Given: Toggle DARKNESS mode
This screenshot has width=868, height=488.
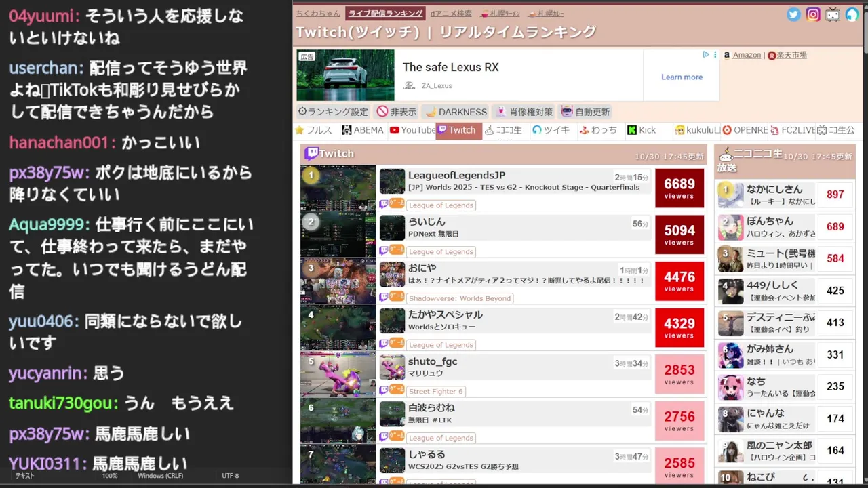Looking at the screenshot, I should (x=456, y=112).
